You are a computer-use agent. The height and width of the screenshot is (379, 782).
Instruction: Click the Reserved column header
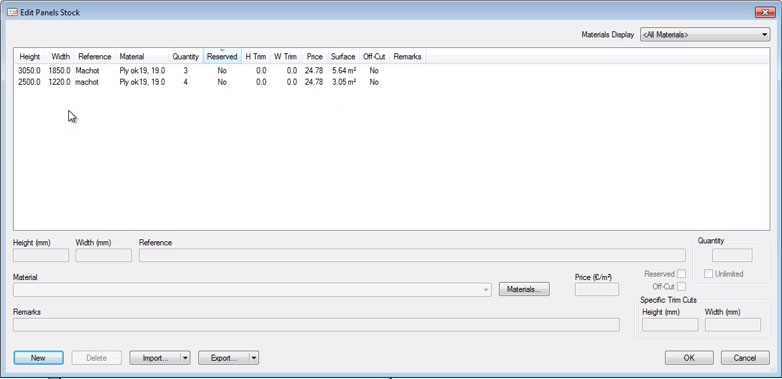(222, 56)
